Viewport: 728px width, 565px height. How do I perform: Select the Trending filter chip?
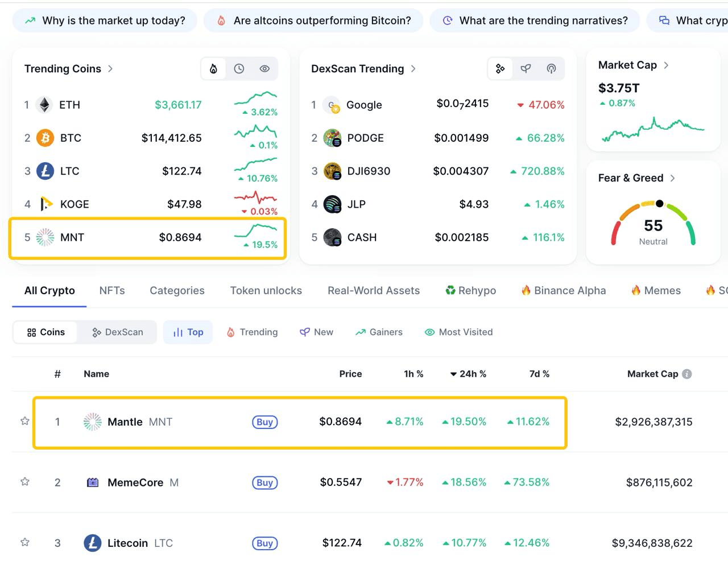[x=252, y=332]
